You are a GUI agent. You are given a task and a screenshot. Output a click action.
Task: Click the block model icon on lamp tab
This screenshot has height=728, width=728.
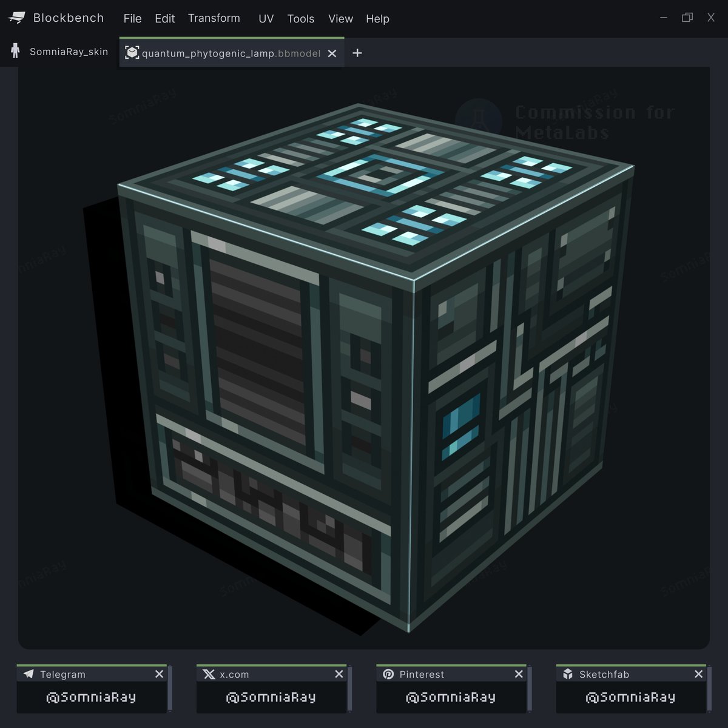pyautogui.click(x=132, y=53)
